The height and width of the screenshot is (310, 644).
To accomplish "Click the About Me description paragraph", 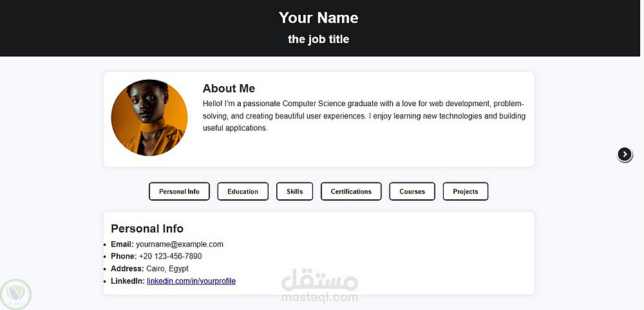I will pos(364,116).
